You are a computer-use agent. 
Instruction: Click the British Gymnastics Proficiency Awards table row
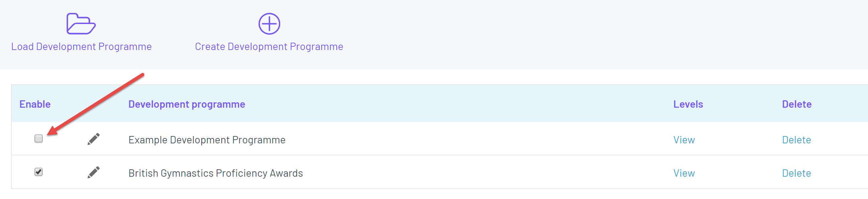pos(440,172)
